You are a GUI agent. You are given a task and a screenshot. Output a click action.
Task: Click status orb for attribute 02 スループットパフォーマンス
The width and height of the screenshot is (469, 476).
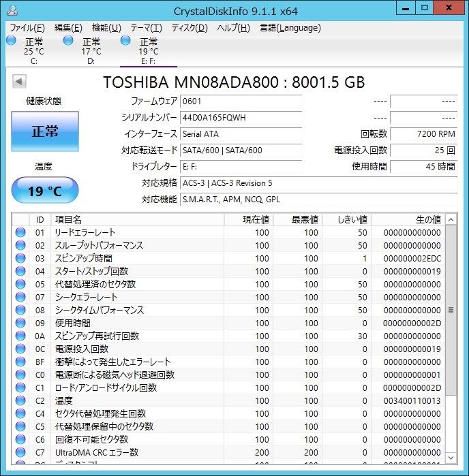(20, 245)
